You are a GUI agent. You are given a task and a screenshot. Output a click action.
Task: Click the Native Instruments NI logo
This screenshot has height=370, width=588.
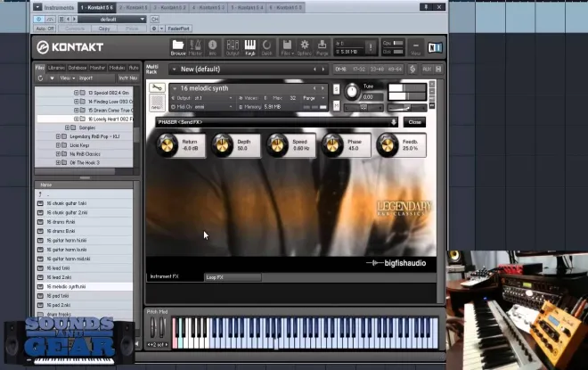pos(435,47)
